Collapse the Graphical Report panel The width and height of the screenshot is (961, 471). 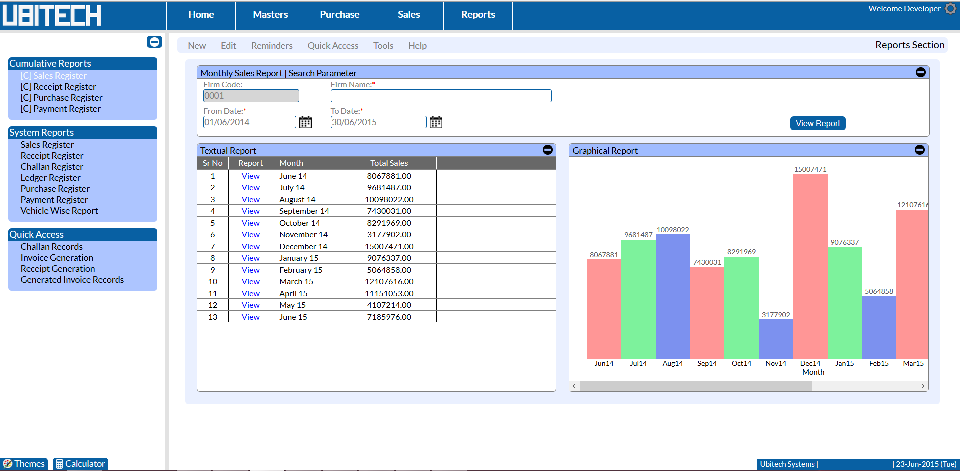(920, 150)
